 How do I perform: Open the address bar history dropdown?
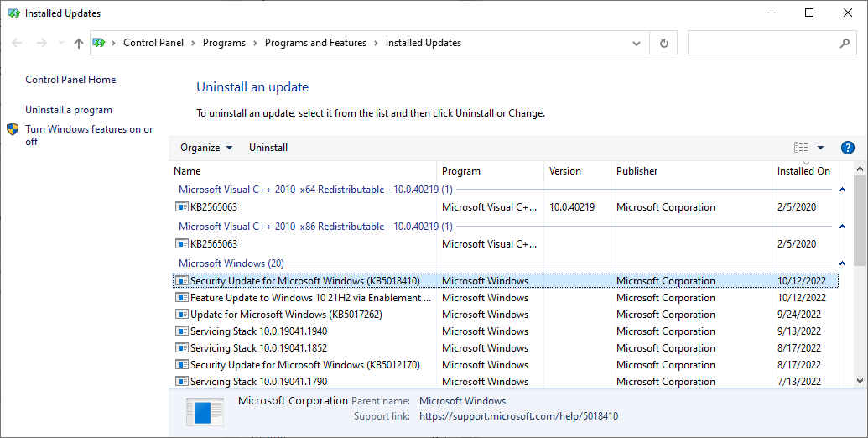[637, 43]
